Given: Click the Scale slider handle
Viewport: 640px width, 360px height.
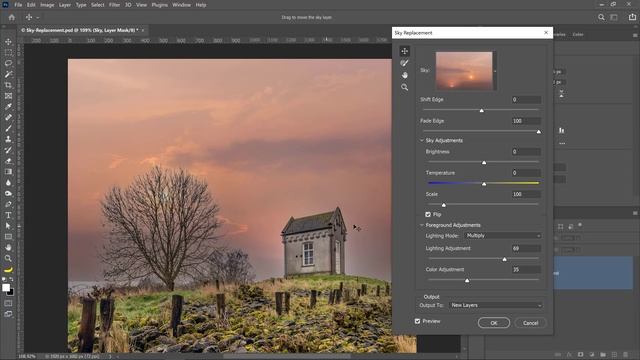Looking at the screenshot, I should click(x=444, y=205).
